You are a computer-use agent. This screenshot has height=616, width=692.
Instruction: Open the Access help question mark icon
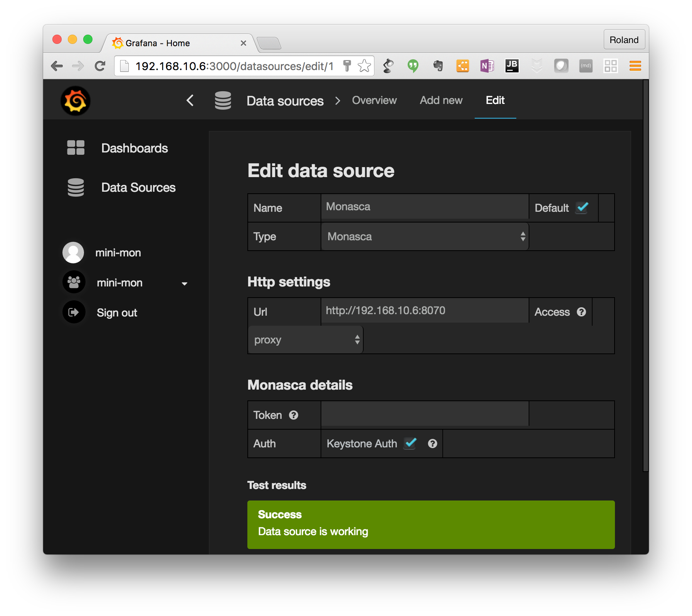click(x=581, y=312)
